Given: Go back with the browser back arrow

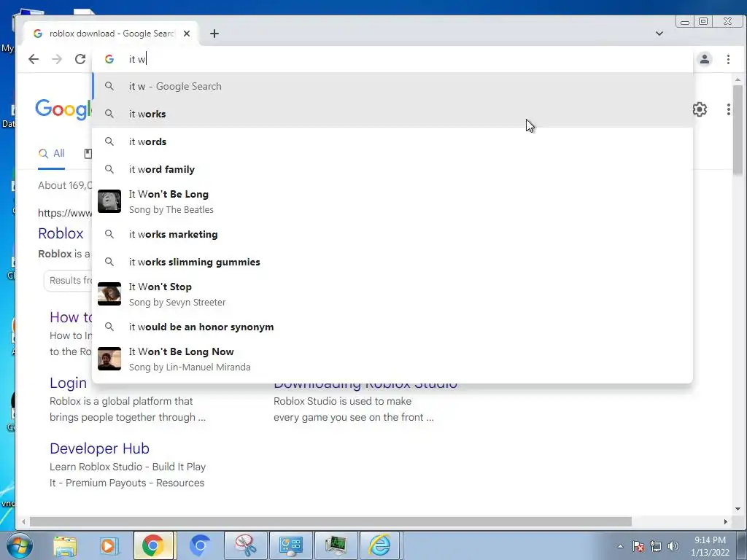Looking at the screenshot, I should 34,59.
